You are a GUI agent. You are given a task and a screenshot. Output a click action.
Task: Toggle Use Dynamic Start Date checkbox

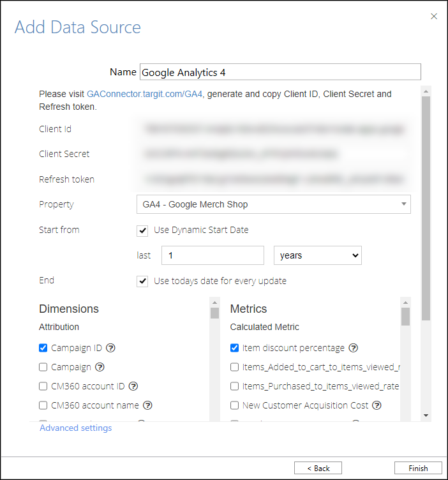142,230
